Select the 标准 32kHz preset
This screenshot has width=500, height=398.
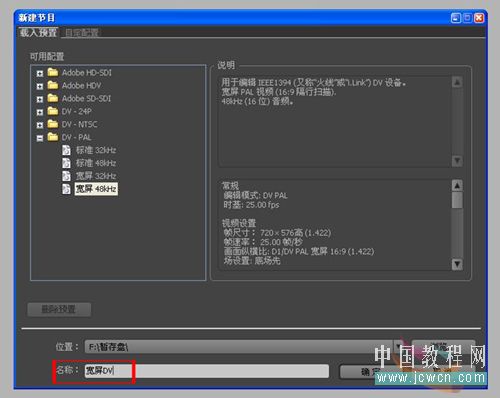pyautogui.click(x=96, y=150)
